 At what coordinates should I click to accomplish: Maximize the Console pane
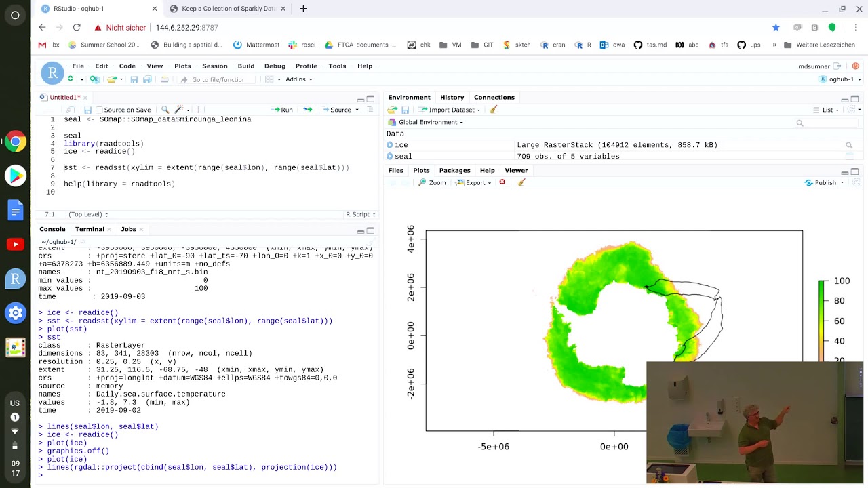(x=370, y=231)
